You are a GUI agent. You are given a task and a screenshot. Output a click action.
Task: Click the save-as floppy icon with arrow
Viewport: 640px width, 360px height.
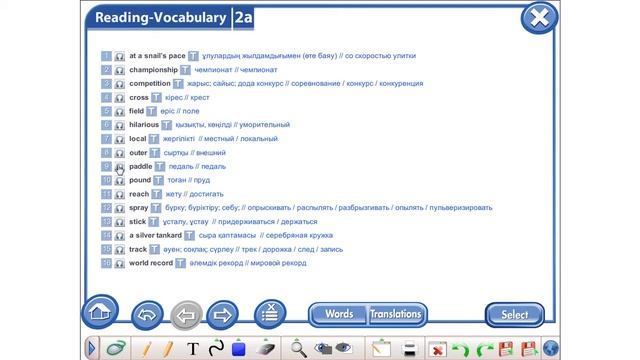[529, 349]
